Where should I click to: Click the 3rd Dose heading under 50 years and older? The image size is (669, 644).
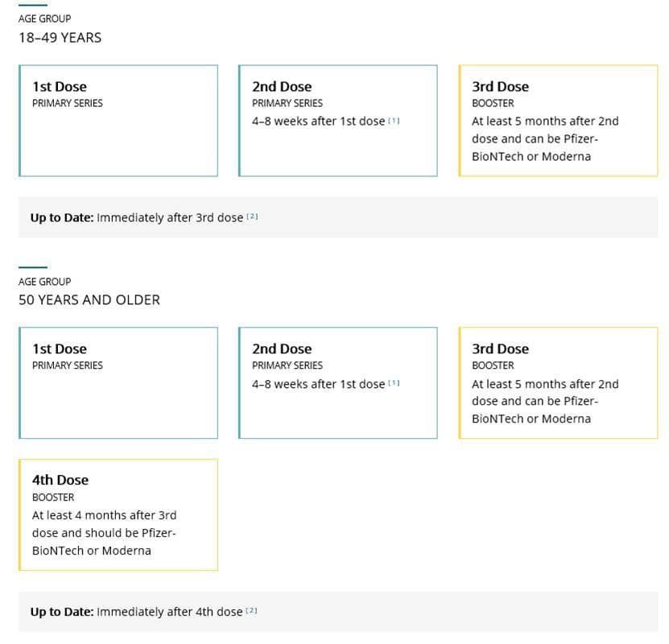coord(501,349)
